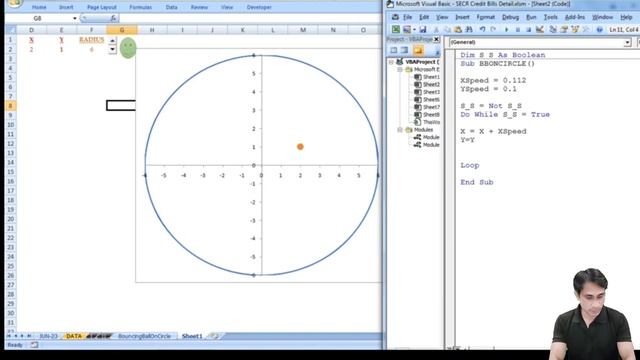
Task: Collapse the Modules folder node
Action: (x=400, y=130)
